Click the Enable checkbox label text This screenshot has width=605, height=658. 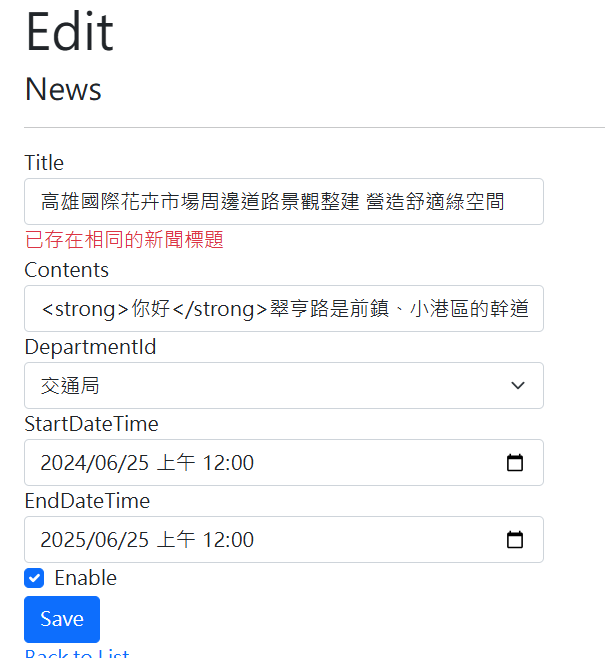[x=86, y=578]
